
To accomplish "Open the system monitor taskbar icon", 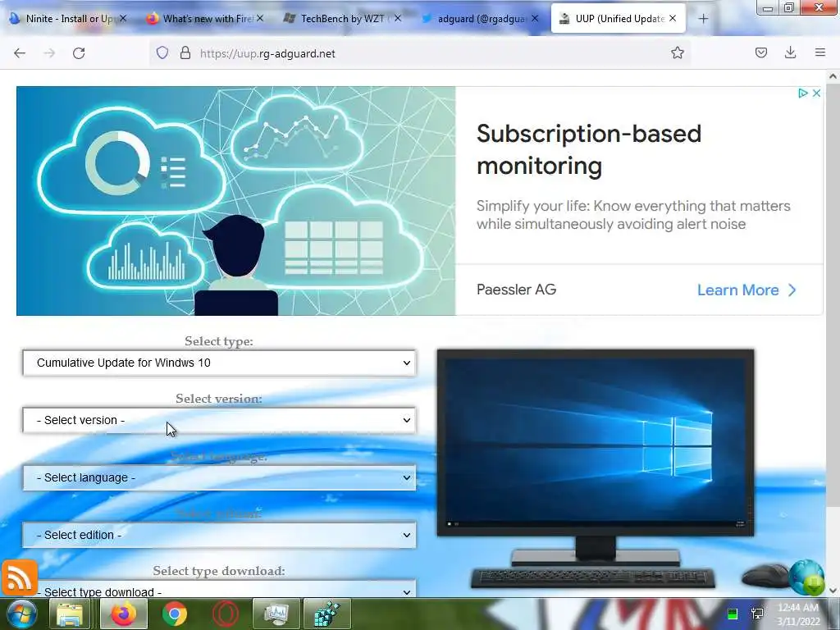I will 276,614.
